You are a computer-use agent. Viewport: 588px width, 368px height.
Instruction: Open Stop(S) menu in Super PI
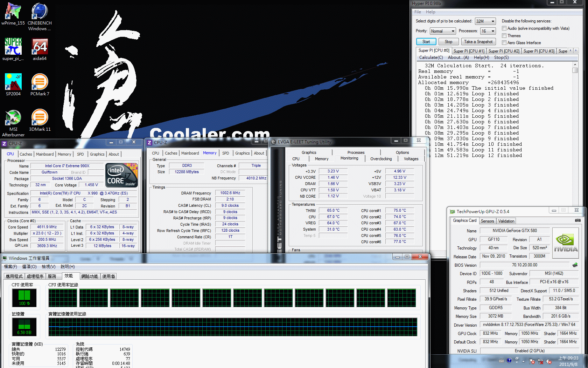pyautogui.click(x=502, y=57)
